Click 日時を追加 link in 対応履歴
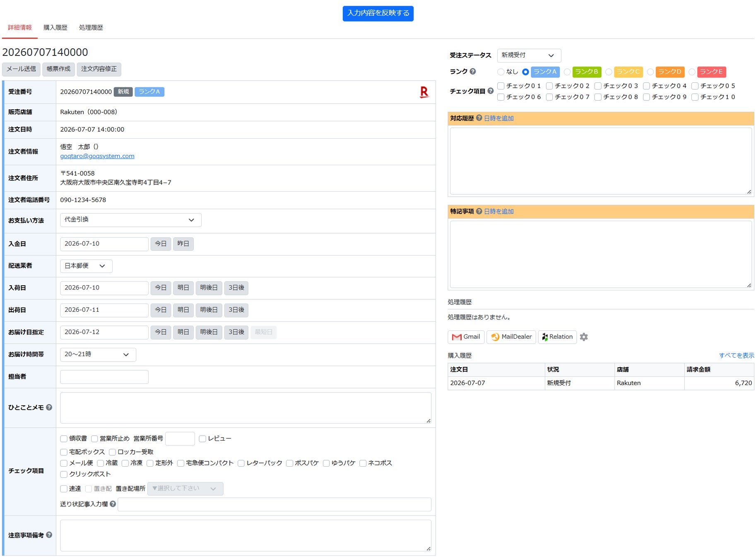Viewport: 756px width, 559px height. click(x=499, y=118)
